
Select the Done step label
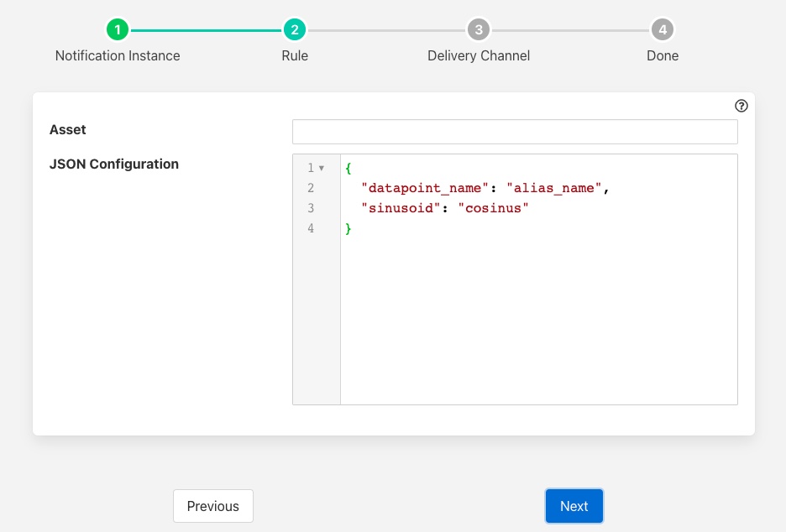pos(663,56)
